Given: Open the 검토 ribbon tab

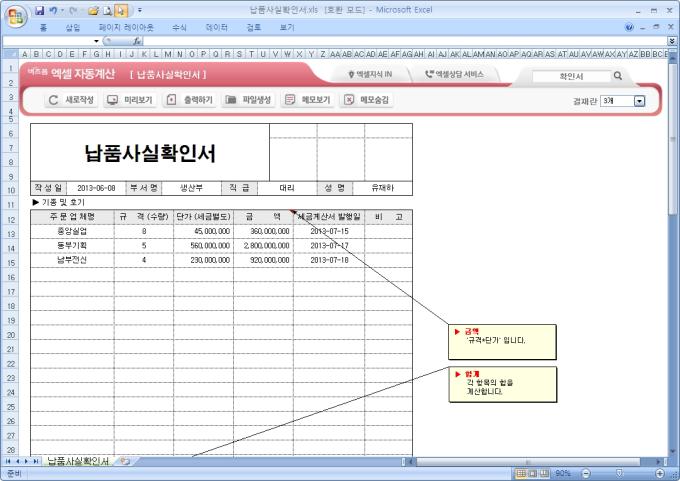Looking at the screenshot, I should tap(254, 27).
